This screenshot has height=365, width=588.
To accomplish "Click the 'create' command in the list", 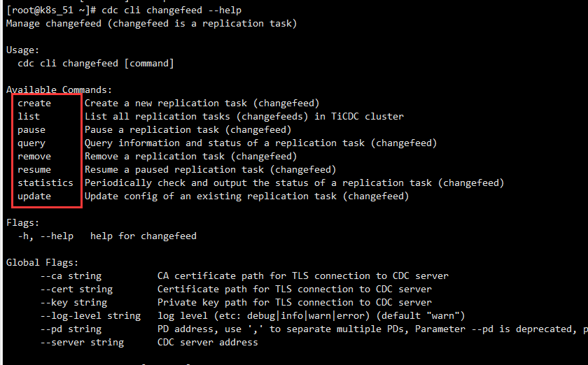I will (x=34, y=103).
